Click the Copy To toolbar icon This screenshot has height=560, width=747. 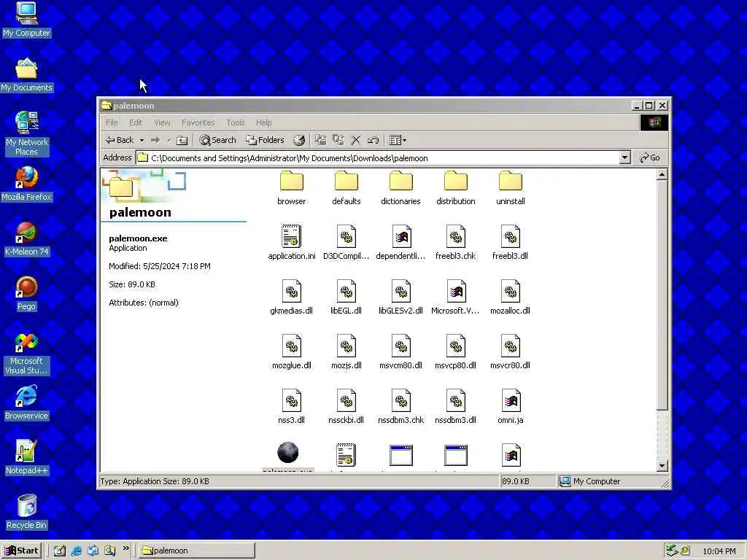click(338, 140)
